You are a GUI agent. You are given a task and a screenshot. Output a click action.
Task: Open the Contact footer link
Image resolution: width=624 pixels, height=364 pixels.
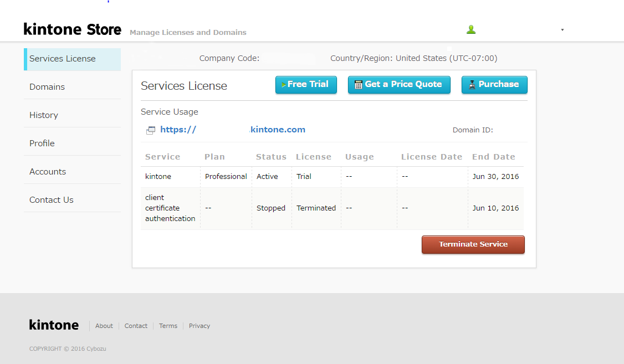point(136,326)
